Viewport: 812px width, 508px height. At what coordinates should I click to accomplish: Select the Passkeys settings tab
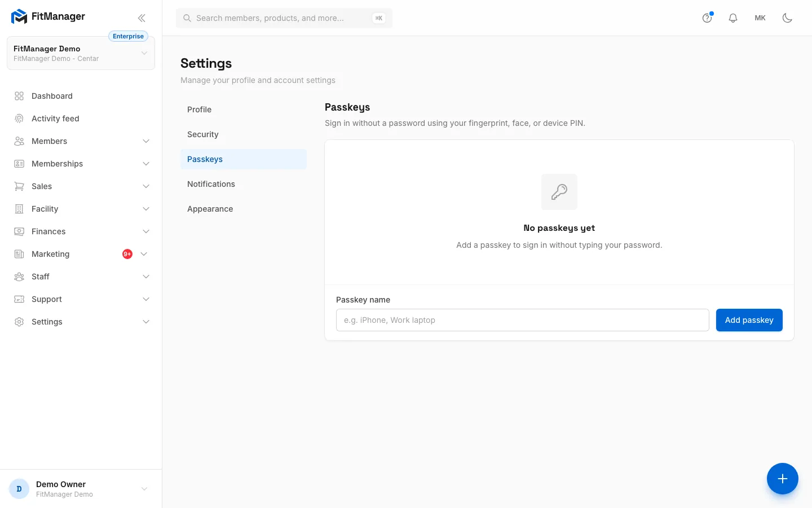click(x=244, y=159)
